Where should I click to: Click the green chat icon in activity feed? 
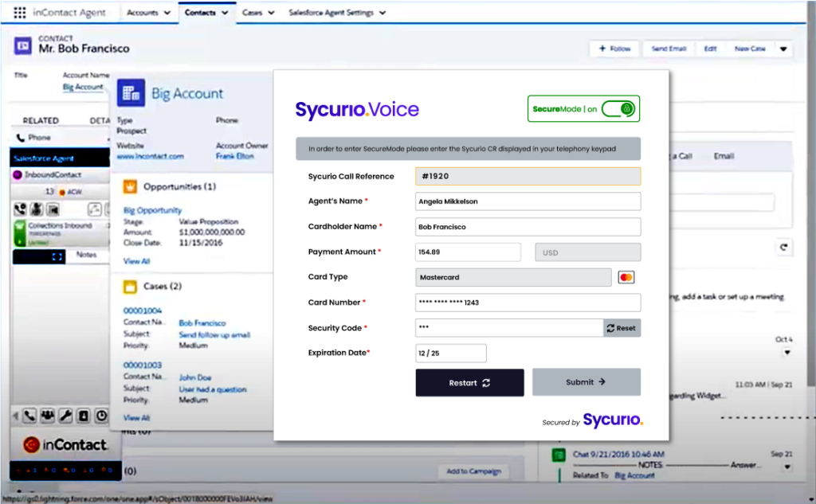tap(559, 455)
